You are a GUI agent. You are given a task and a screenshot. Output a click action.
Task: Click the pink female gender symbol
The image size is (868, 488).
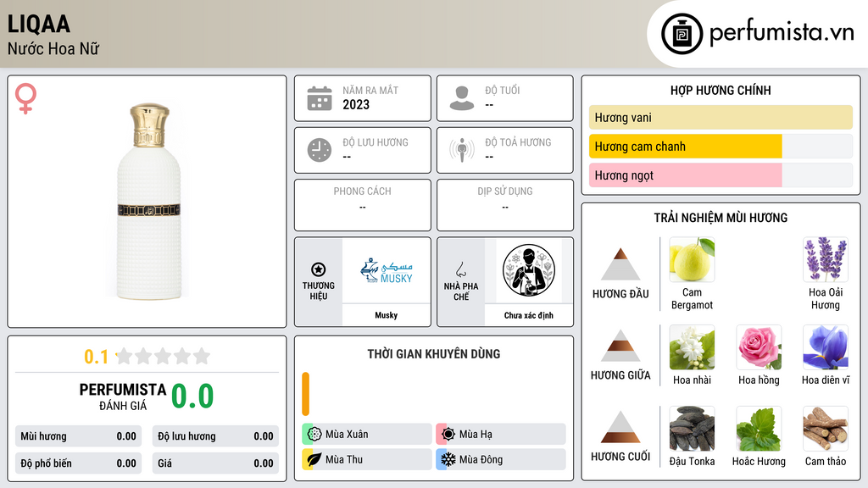pos(25,98)
